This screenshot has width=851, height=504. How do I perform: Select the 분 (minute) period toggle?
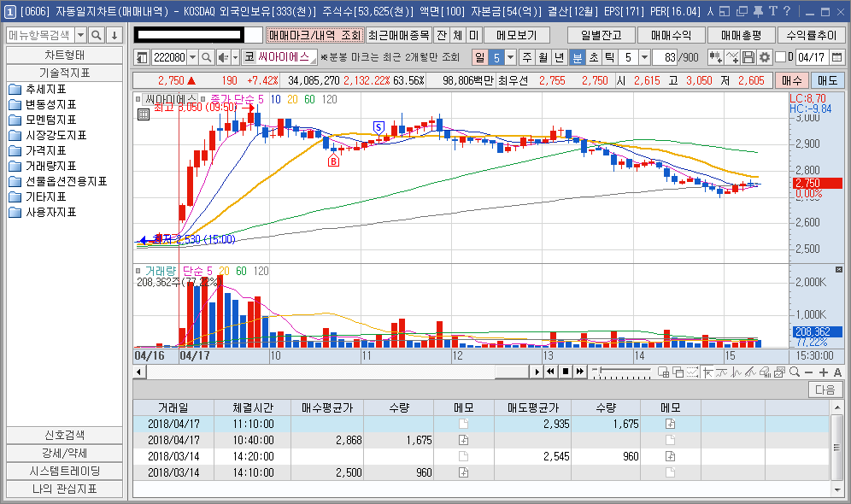[578, 57]
